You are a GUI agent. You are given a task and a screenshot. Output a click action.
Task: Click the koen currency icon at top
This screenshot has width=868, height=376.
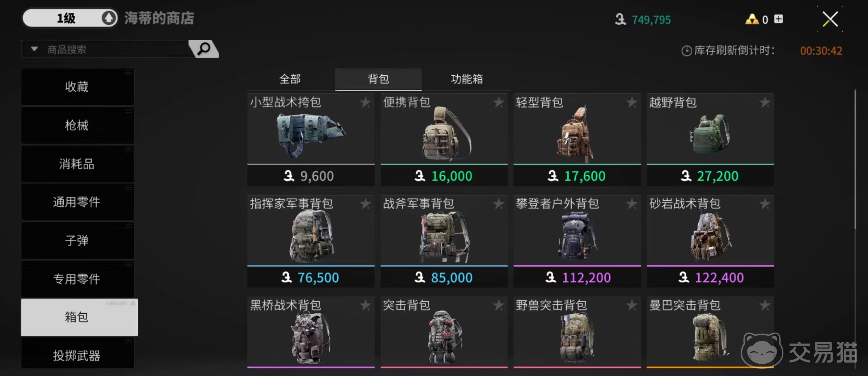pyautogui.click(x=620, y=19)
